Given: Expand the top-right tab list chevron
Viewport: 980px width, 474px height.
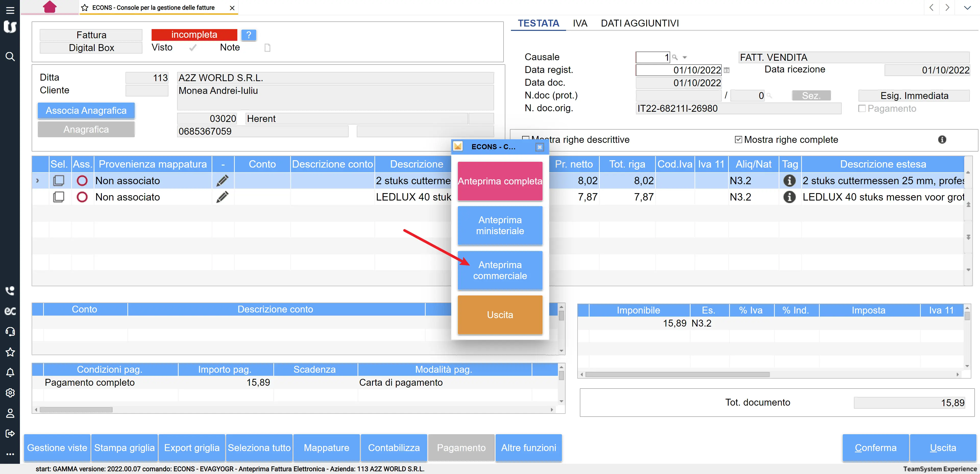Looking at the screenshot, I should click(967, 8).
